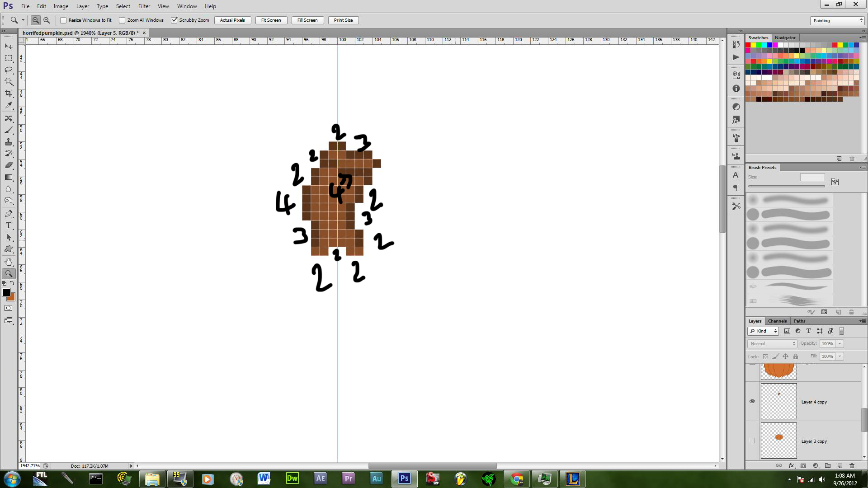Select the Gradient tool

coord(9,177)
